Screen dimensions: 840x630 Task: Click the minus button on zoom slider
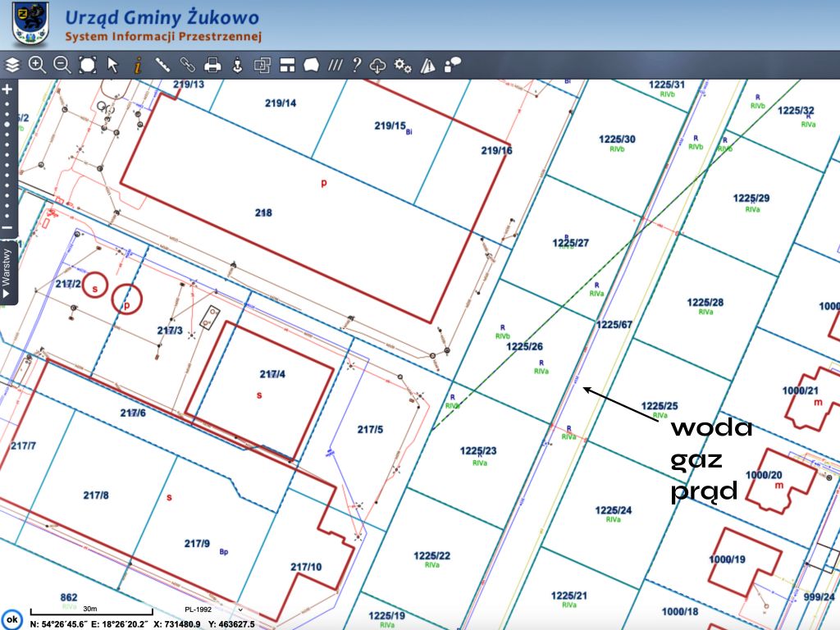[x=7, y=228]
